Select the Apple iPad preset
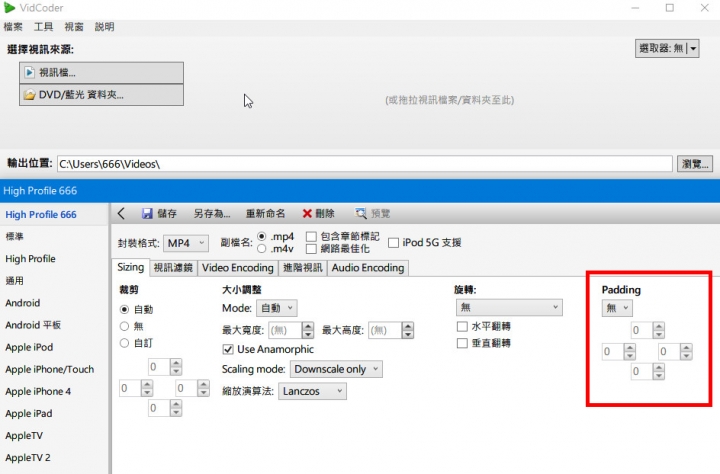720x474 pixels. 55,413
